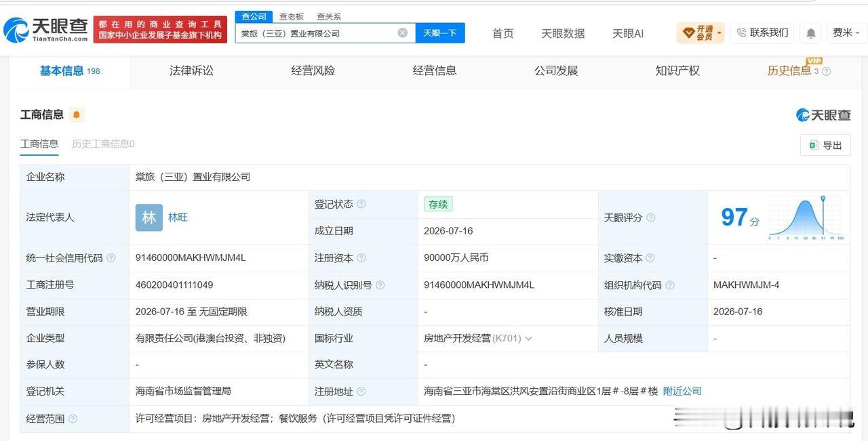Expand the 费米 user account dropdown
The image size is (868, 441).
[846, 33]
